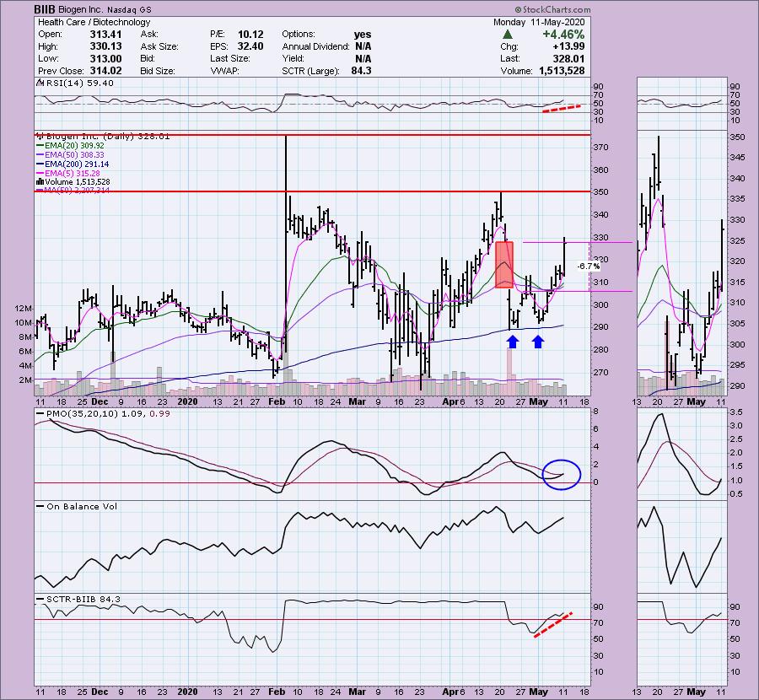Viewport: 759px width, 700px height.
Task: Click the PMO(35,20,10) indicator label
Action: point(103,414)
